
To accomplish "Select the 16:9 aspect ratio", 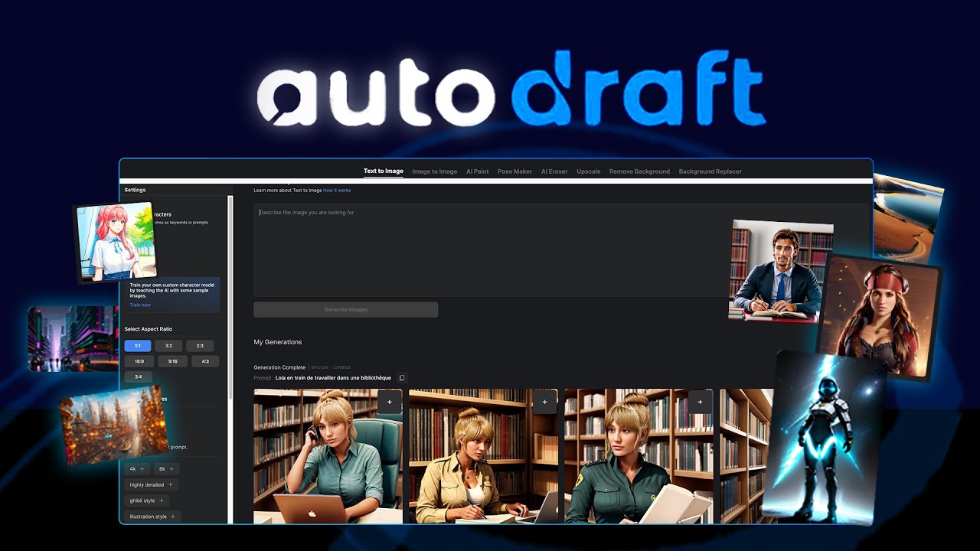I will pyautogui.click(x=139, y=361).
